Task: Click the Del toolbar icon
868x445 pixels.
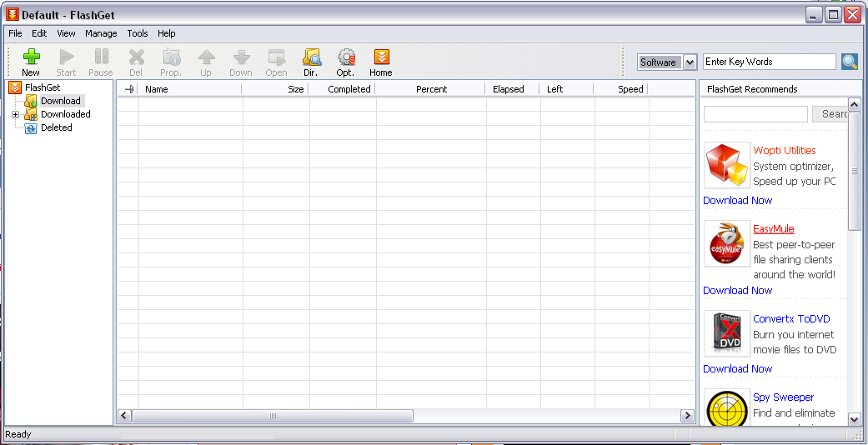Action: pyautogui.click(x=136, y=62)
